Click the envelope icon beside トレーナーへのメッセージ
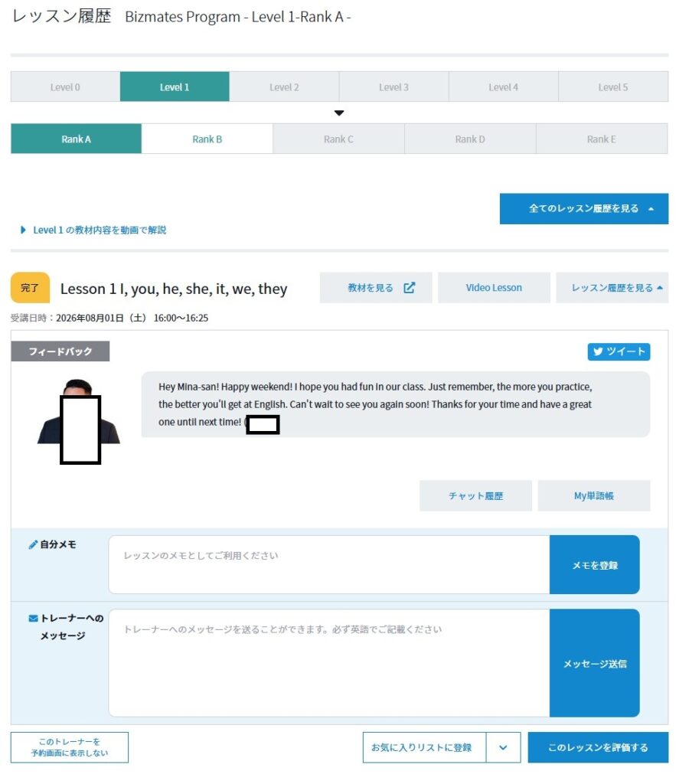 point(33,619)
